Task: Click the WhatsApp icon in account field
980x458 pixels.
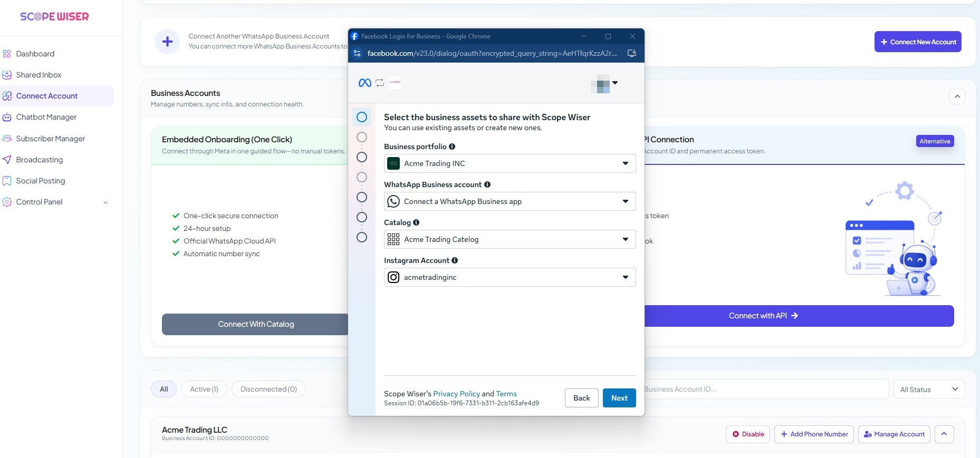Action: coord(393,201)
